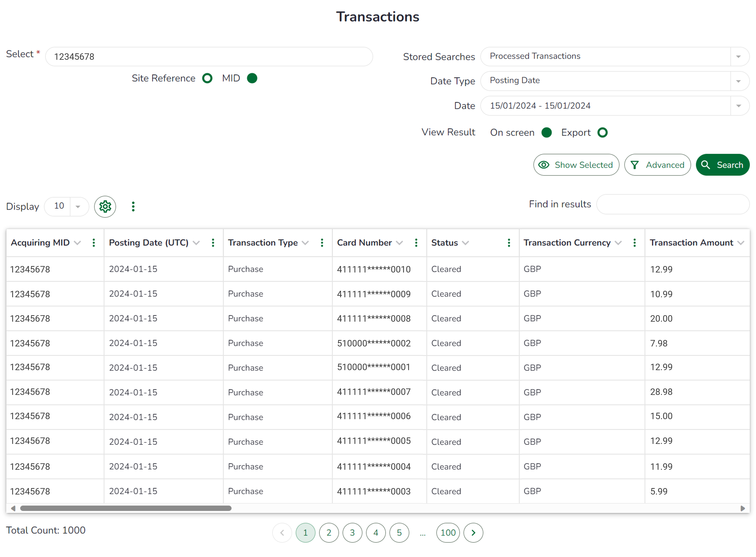Go to page 100 of results
The width and height of the screenshot is (756, 557).
coord(448,533)
